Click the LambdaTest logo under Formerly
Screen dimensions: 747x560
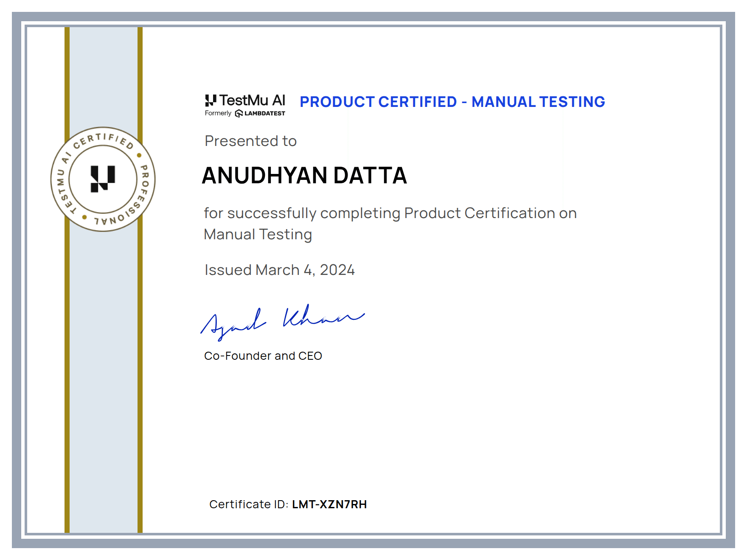coord(260,113)
